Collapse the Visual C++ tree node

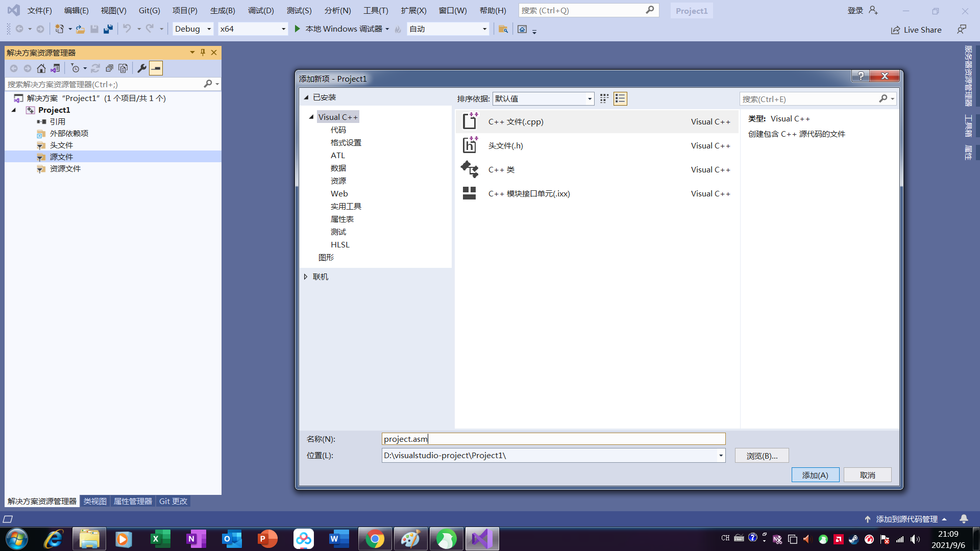pos(311,117)
